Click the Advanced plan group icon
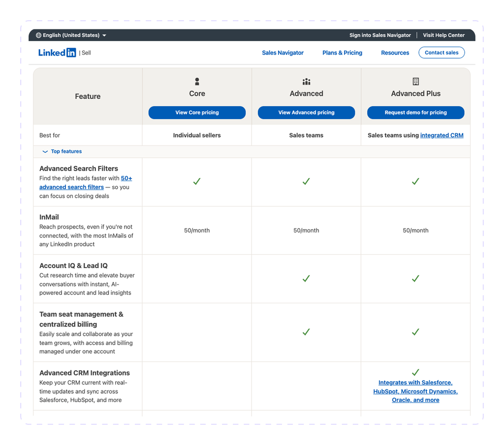This screenshot has width=504, height=445. point(306,82)
